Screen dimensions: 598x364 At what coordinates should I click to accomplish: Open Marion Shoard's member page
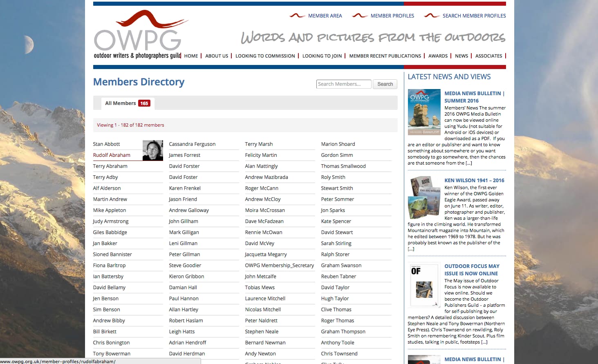338,144
